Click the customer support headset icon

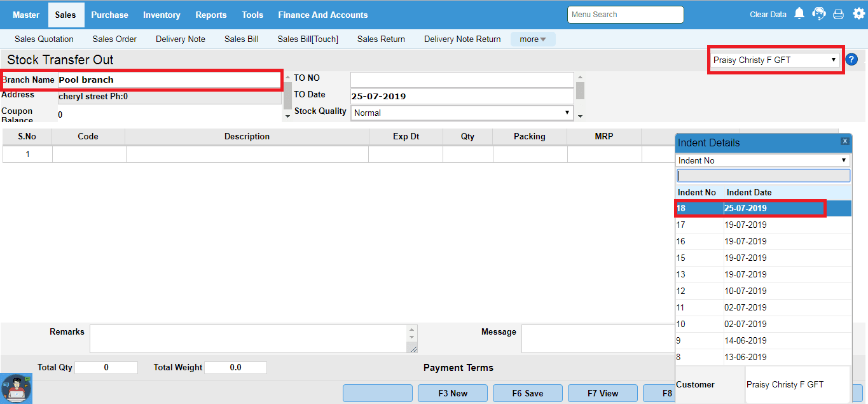click(x=819, y=13)
